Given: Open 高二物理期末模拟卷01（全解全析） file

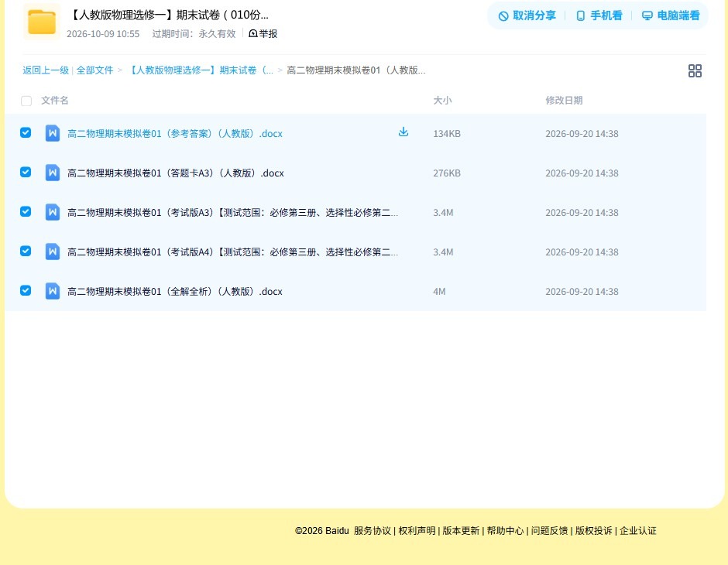Looking at the screenshot, I should pyautogui.click(x=174, y=291).
